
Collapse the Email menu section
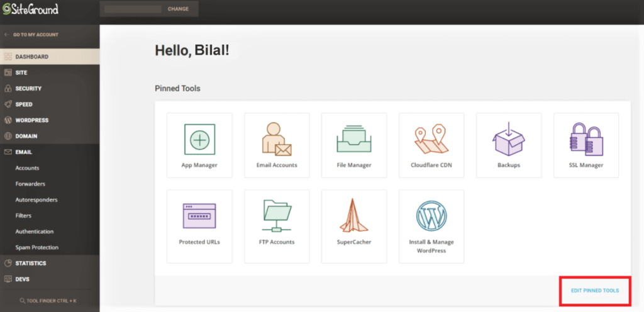[50, 152]
